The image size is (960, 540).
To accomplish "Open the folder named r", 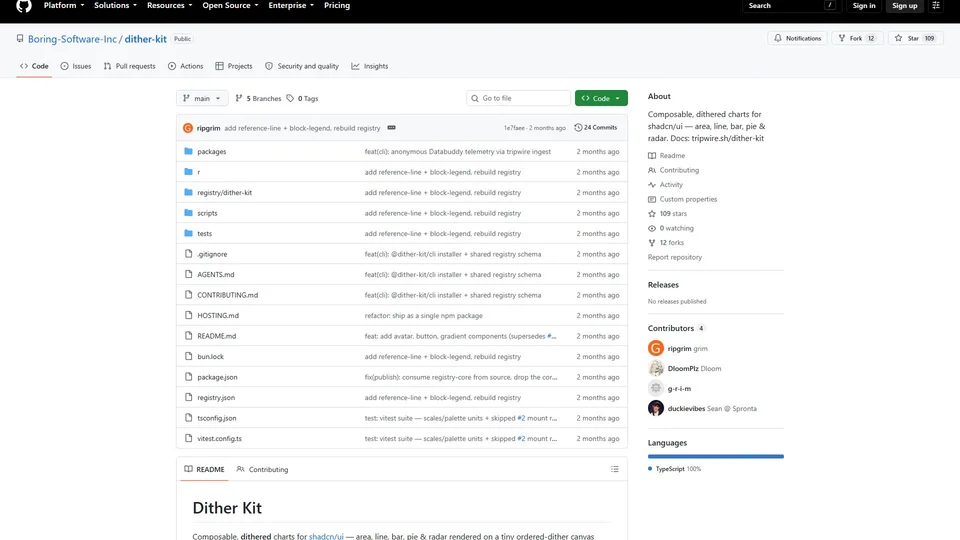I will click(198, 172).
